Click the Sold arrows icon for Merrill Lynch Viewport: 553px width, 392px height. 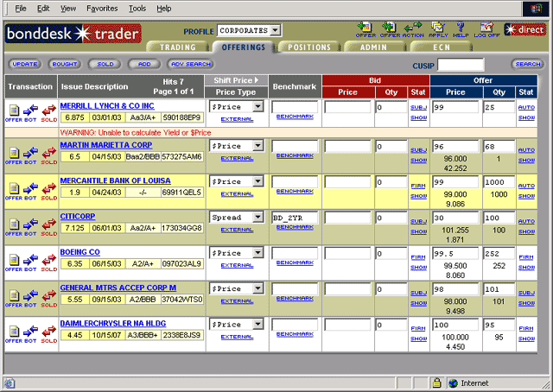coord(49,113)
